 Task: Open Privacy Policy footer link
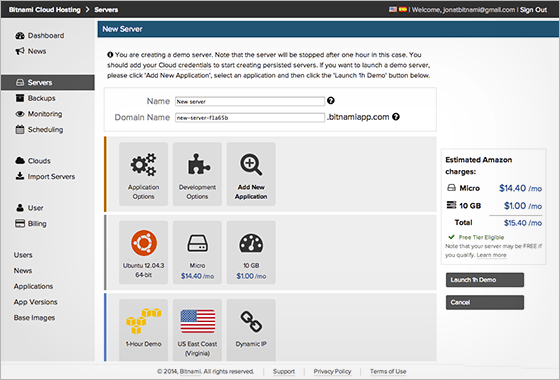click(x=332, y=371)
